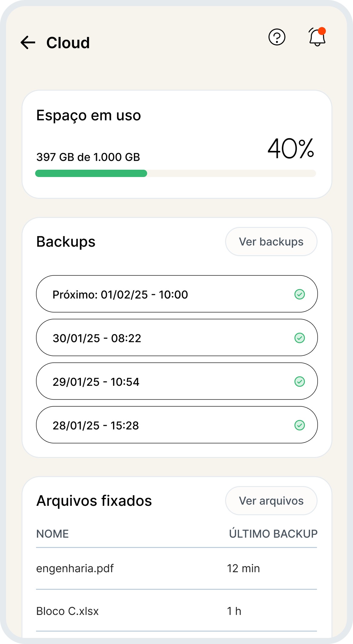Switch to the NOME column header

coord(52,534)
